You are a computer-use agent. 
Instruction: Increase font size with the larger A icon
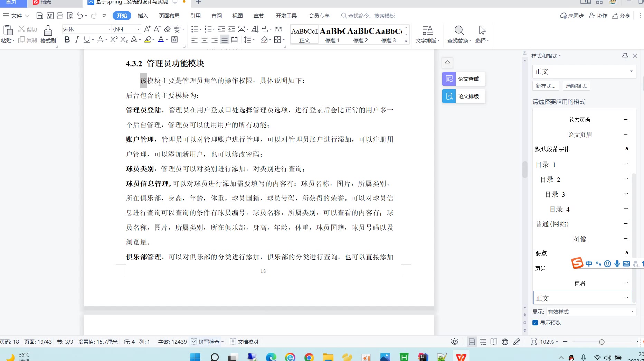click(147, 29)
